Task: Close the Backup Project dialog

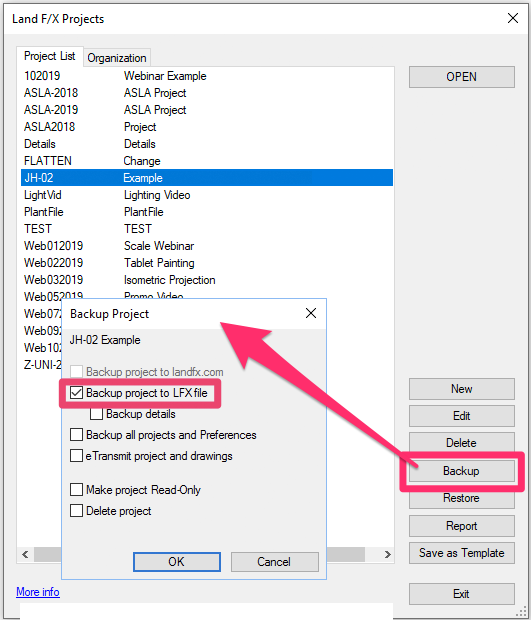Action: [x=311, y=313]
